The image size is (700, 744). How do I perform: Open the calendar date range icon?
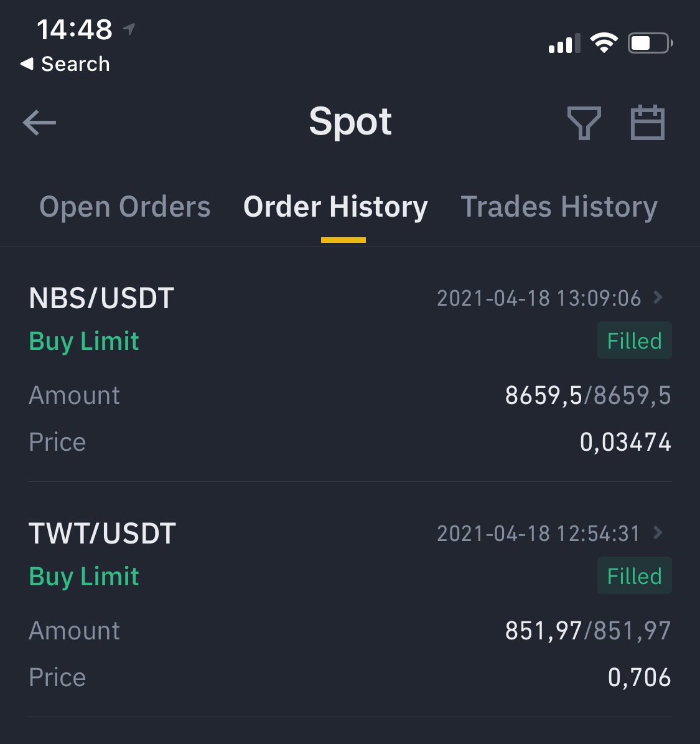click(x=647, y=123)
